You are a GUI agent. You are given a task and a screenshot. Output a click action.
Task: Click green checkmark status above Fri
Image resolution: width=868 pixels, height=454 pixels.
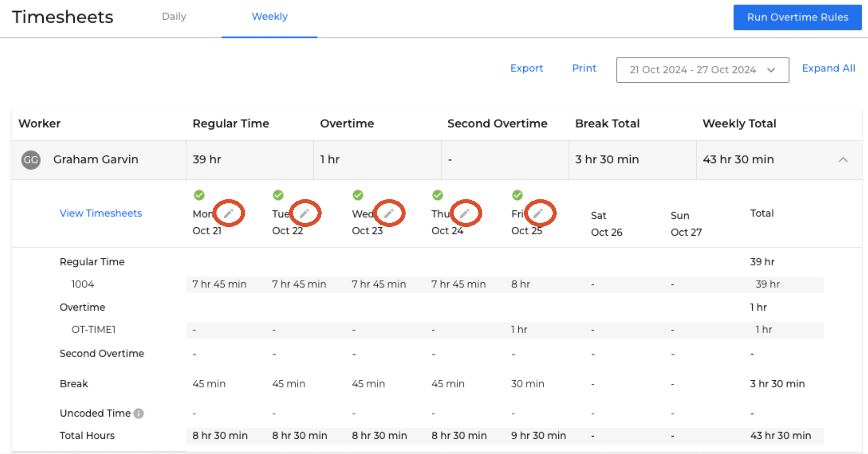point(517,195)
